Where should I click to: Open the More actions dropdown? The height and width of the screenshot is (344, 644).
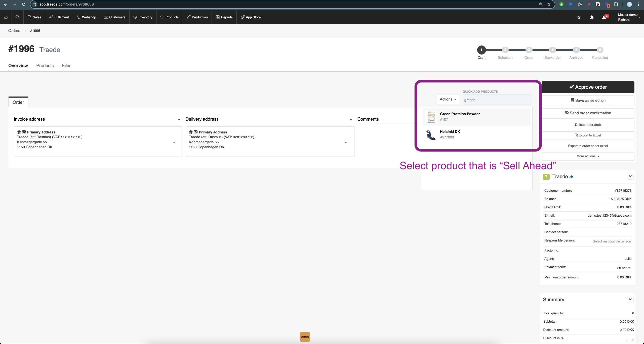pos(588,156)
